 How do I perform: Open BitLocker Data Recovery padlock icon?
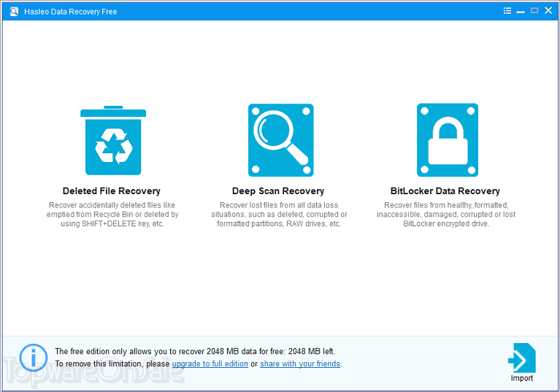[448, 140]
